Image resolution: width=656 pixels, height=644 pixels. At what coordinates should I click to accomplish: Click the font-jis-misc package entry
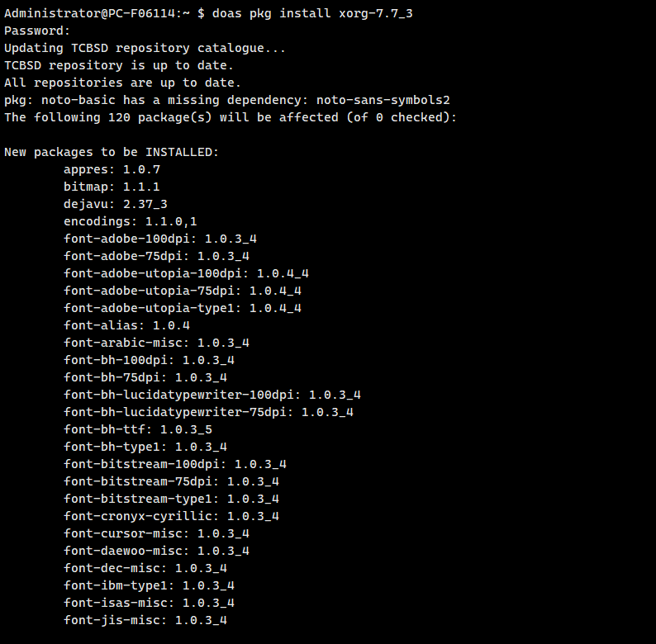tap(145, 620)
